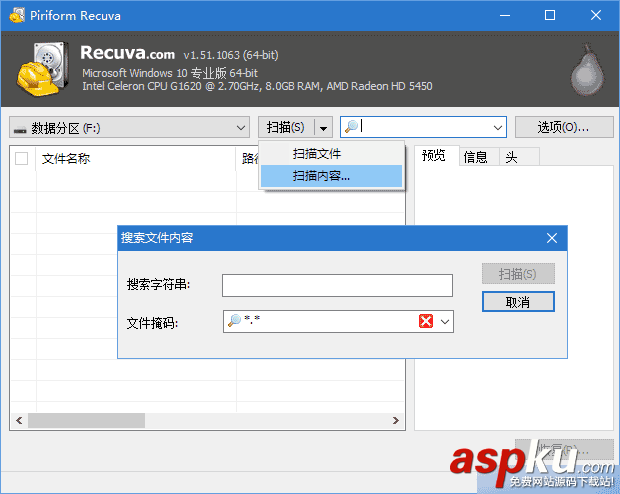Screen dimensions: 620x494
Task: Open the 选项(O)... options button
Action: tap(564, 127)
